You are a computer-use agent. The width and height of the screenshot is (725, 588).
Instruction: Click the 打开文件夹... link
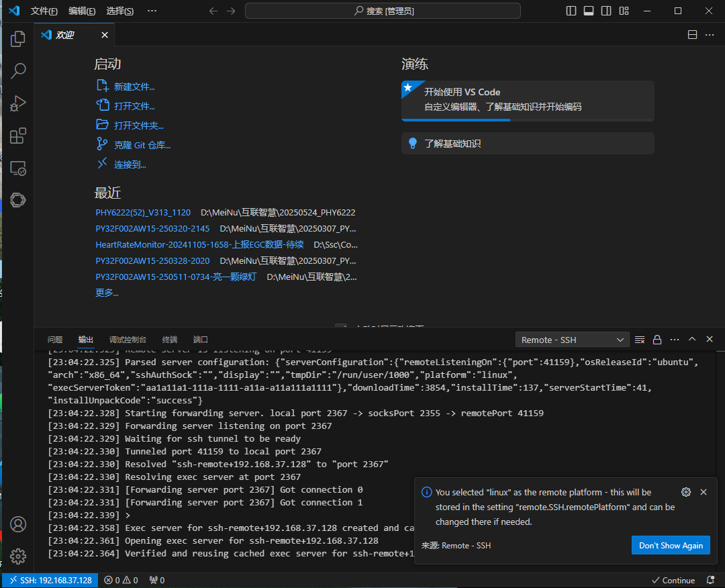click(x=139, y=126)
